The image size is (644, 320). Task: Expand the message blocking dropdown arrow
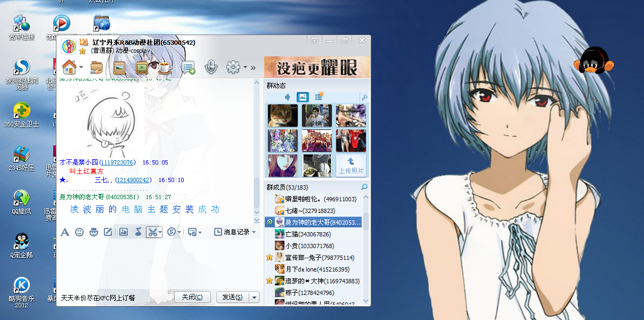(200, 232)
